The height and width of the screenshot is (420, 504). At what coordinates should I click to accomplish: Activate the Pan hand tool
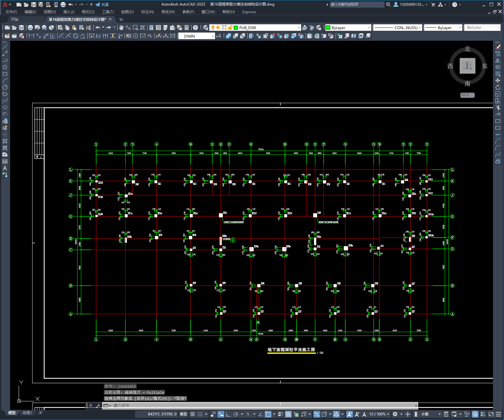pos(121,28)
